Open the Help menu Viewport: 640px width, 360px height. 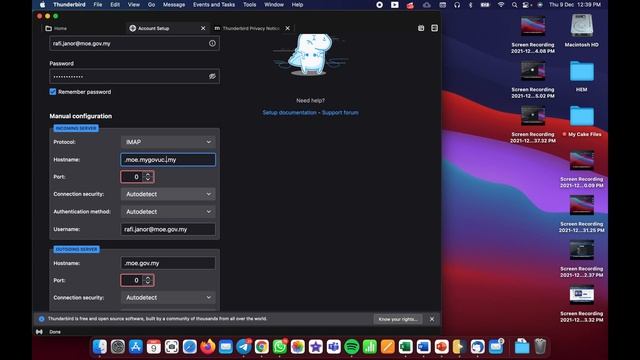click(x=297, y=4)
